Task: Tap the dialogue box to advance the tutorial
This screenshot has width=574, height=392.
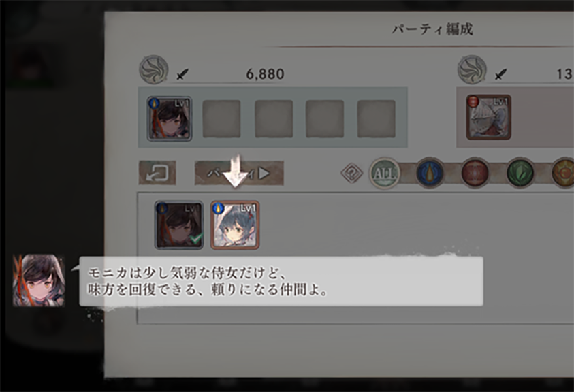Action: 281,281
